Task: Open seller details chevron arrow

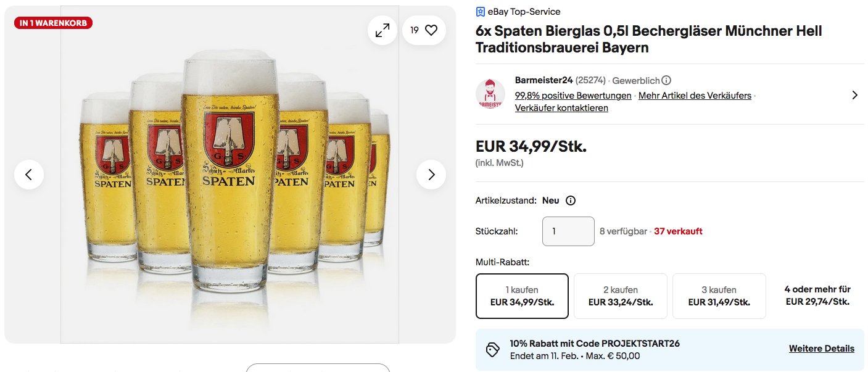Action: (854, 95)
